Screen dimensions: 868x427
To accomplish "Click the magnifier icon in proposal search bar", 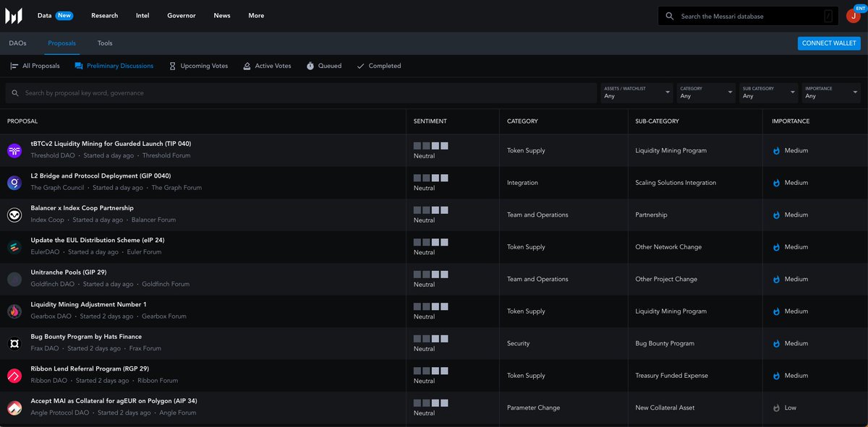I will [x=15, y=93].
